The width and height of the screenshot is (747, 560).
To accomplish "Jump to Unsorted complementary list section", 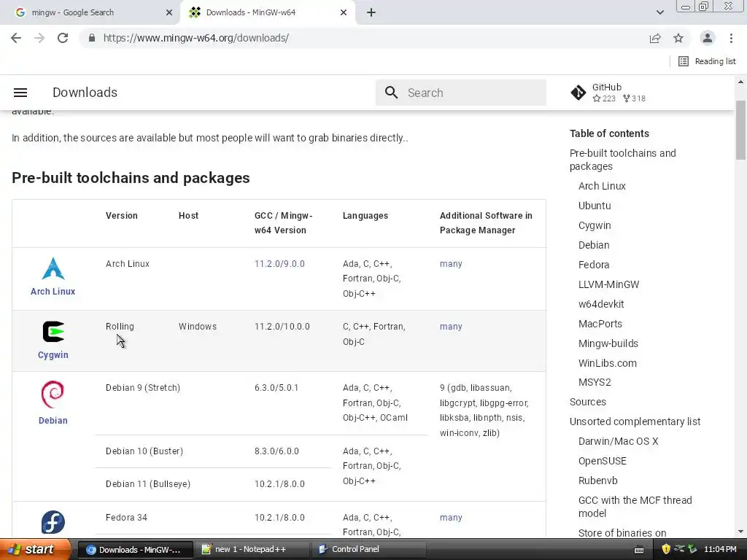I will tap(635, 422).
